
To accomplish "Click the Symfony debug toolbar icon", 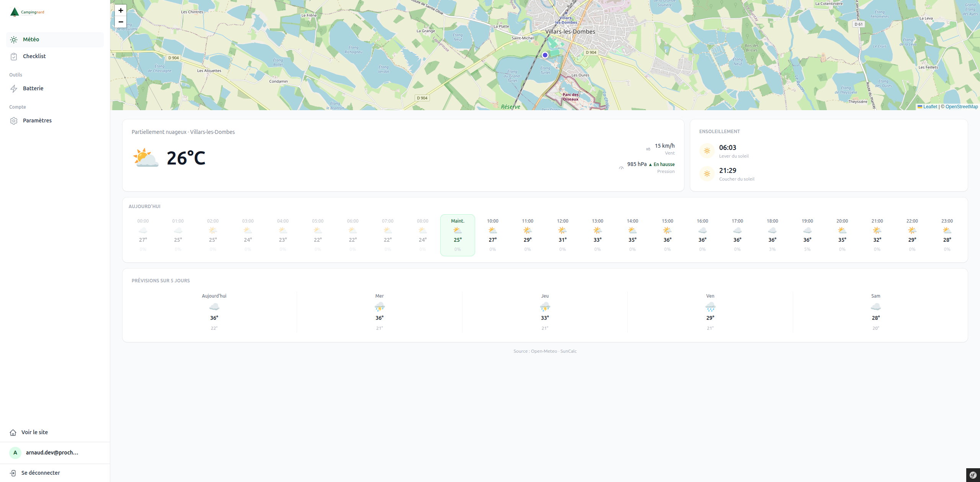I will pyautogui.click(x=973, y=475).
